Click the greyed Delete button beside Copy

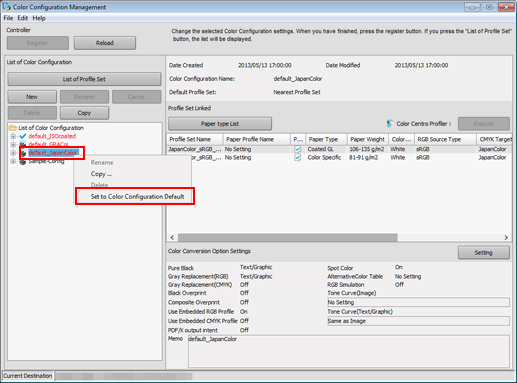click(32, 113)
